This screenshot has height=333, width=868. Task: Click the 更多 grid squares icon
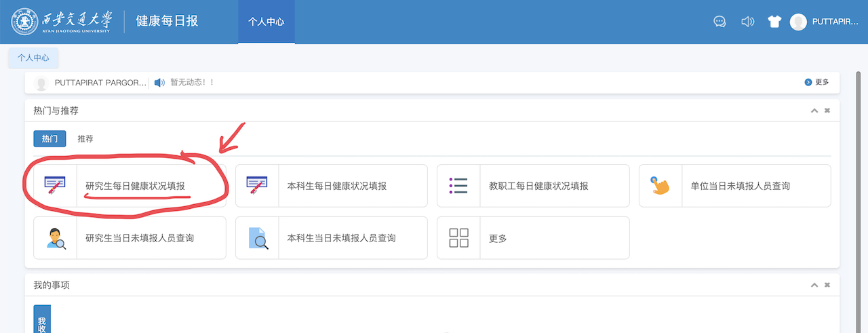(458, 238)
